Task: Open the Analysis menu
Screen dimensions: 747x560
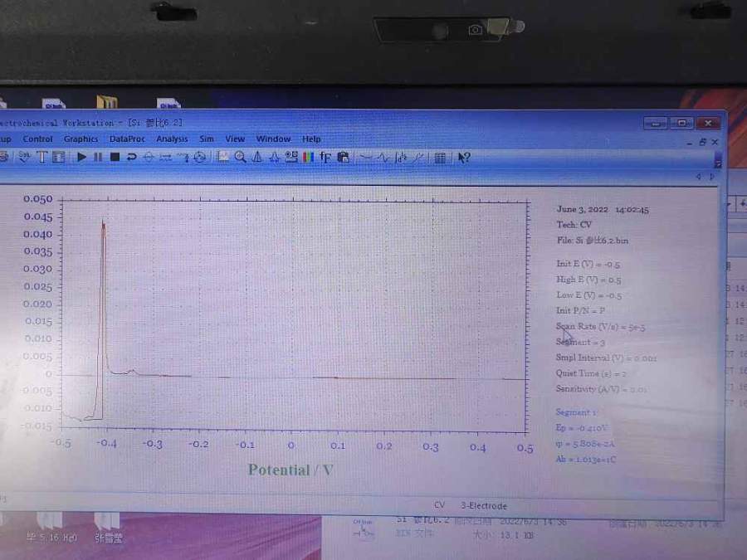Action: coord(172,139)
